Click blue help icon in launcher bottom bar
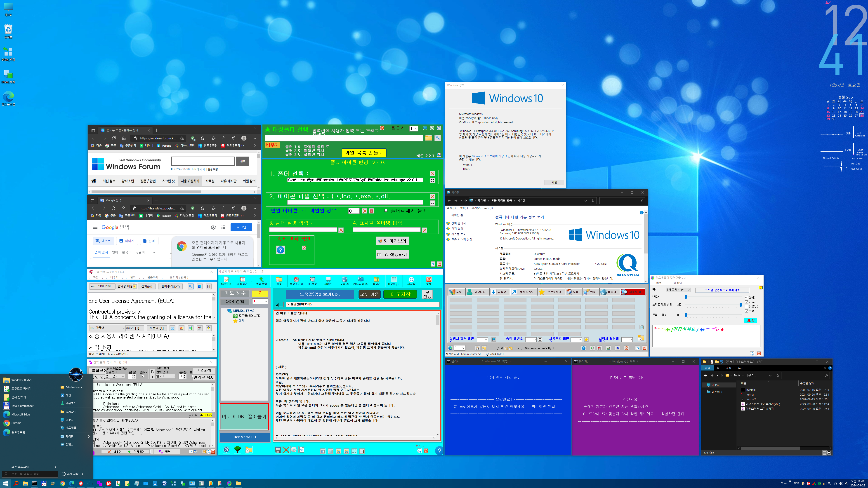 click(x=584, y=348)
